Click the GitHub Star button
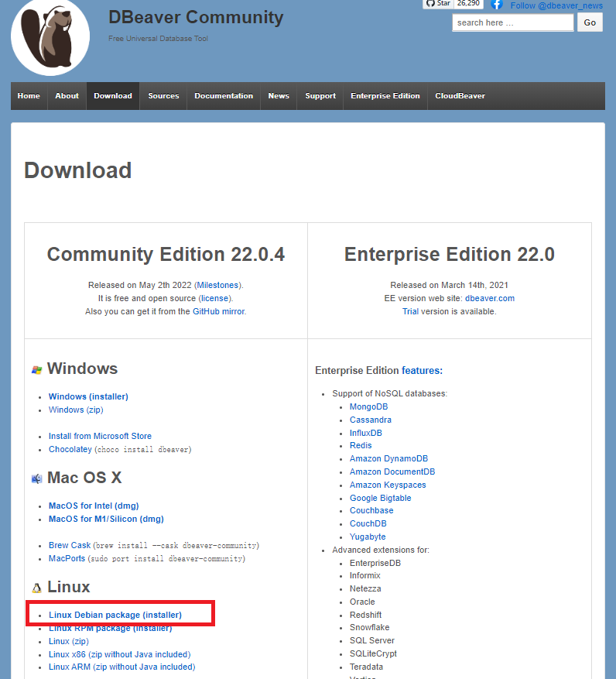Viewport: 616px width, 679px height. click(438, 4)
